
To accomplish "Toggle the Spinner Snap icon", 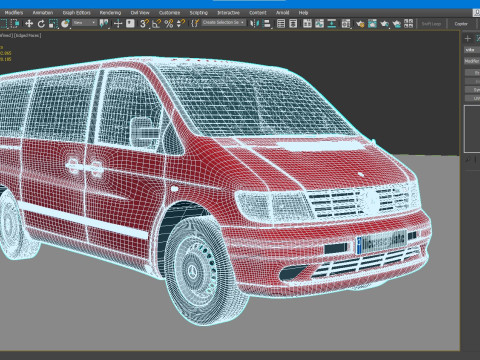I will pos(181,24).
